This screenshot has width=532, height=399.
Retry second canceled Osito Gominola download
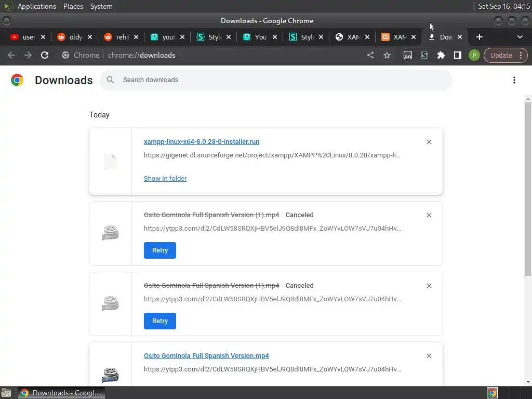coord(160,321)
